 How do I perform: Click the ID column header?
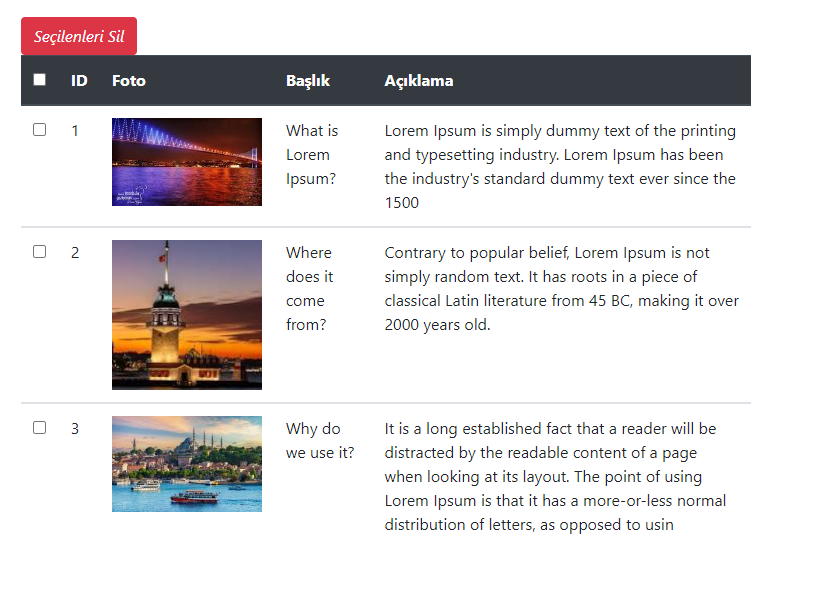pyautogui.click(x=79, y=80)
